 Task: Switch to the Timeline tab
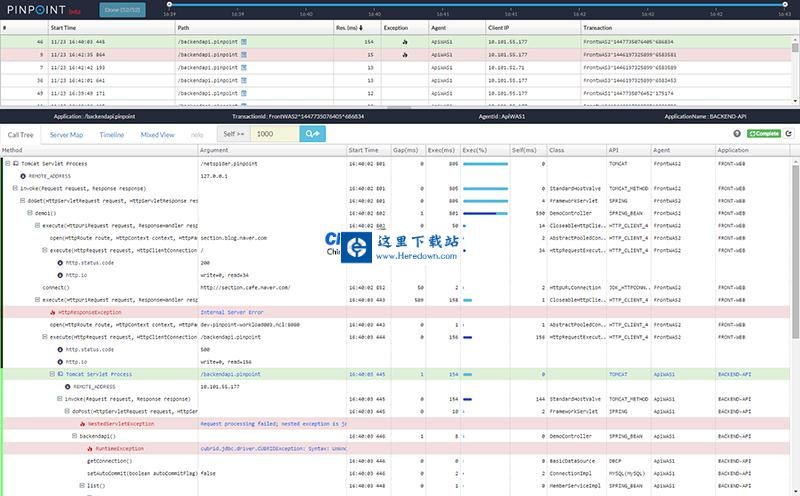point(112,135)
